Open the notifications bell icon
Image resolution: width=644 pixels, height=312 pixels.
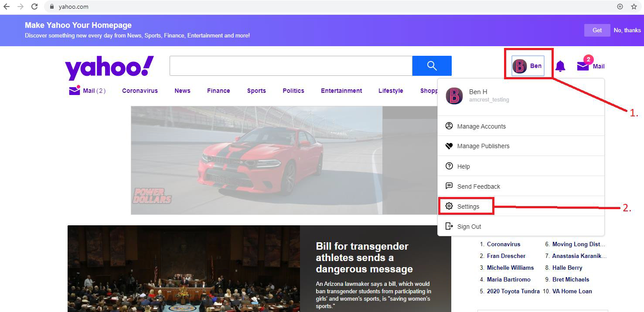point(560,66)
